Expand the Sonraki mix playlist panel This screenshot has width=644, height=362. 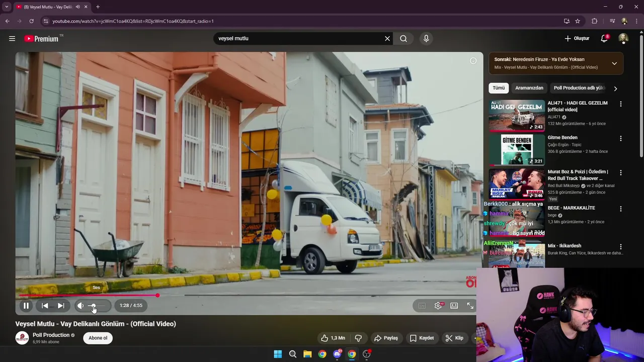pos(614,63)
